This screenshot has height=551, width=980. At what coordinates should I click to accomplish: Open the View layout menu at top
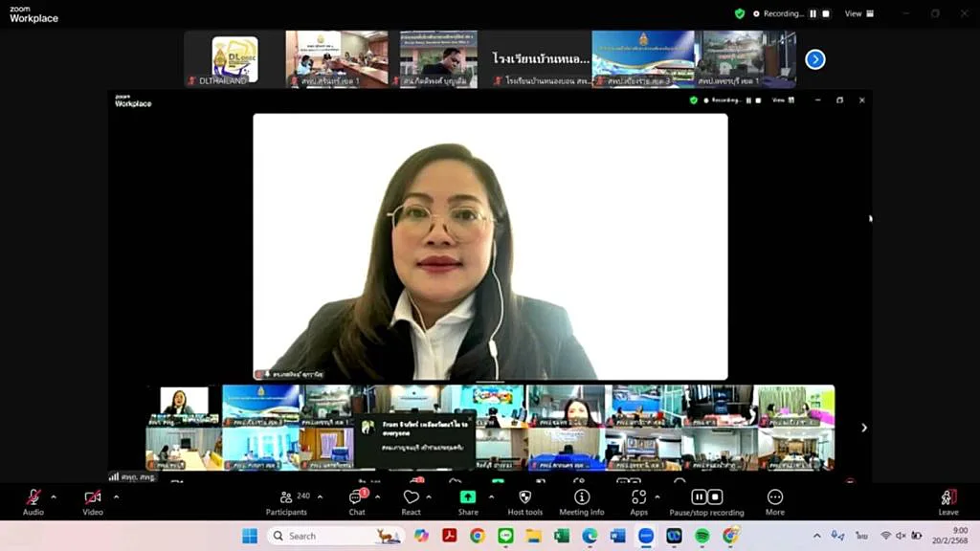pos(859,13)
